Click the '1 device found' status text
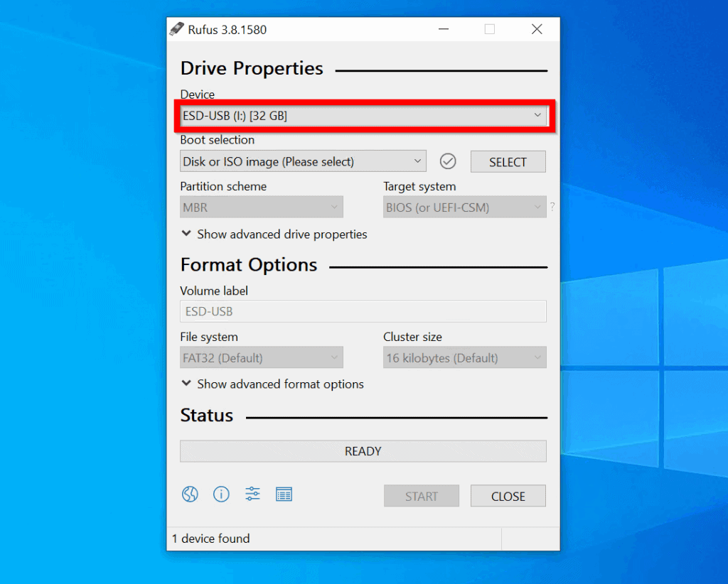This screenshot has height=584, width=728. [x=211, y=539]
